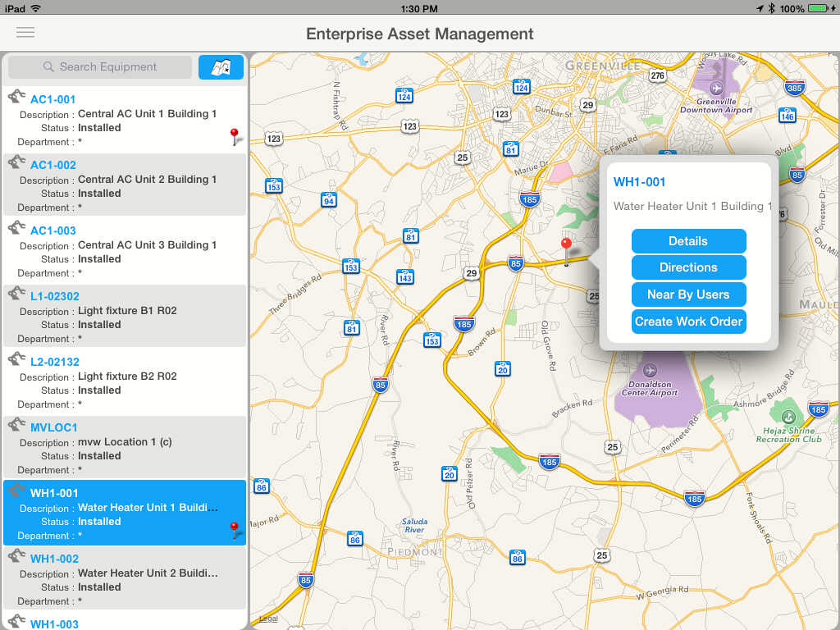
Task: Tap the Fork Shoals Rd label
Action: click(759, 518)
